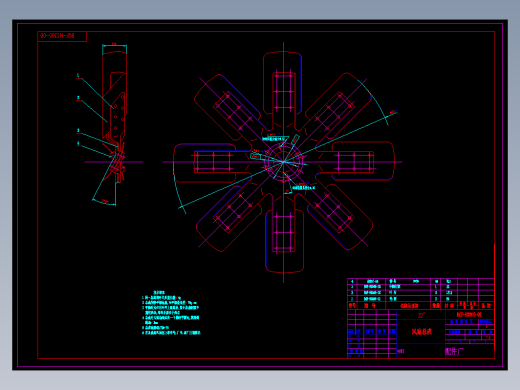Click the red header row of parts list
Screen dimensions: 520x390
point(421,305)
